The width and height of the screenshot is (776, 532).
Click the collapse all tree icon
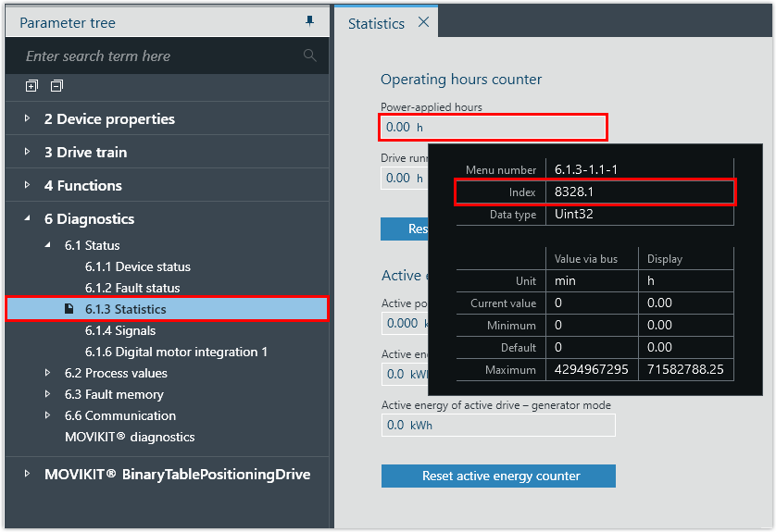pyautogui.click(x=56, y=86)
